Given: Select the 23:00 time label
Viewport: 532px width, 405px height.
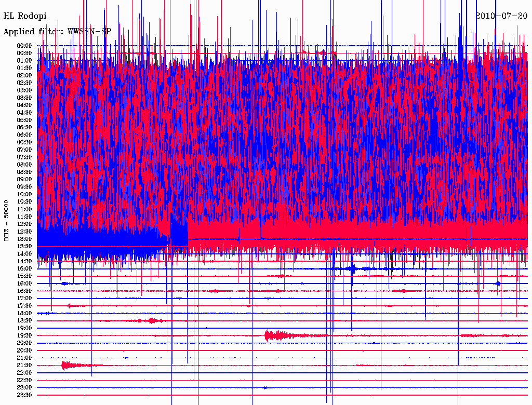Looking at the screenshot, I should 24,387.
